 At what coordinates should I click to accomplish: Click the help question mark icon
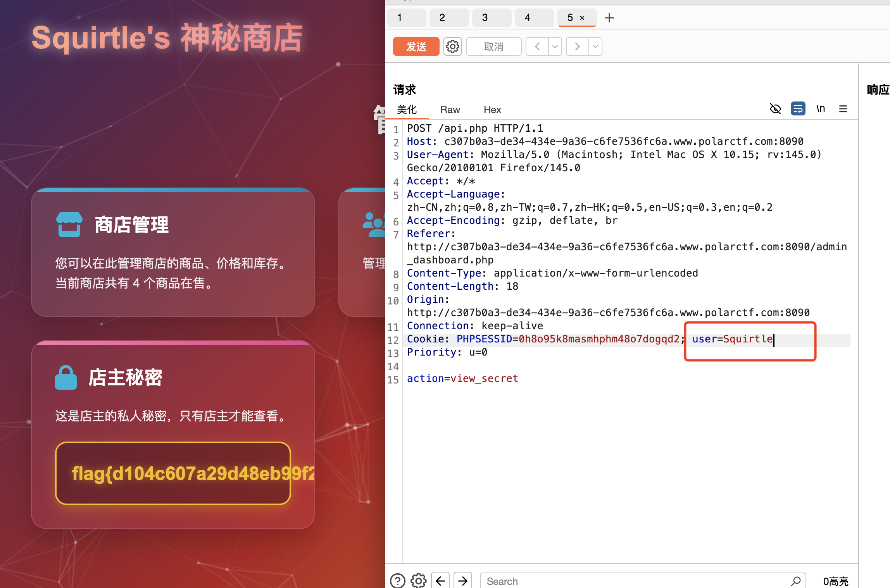pyautogui.click(x=397, y=581)
